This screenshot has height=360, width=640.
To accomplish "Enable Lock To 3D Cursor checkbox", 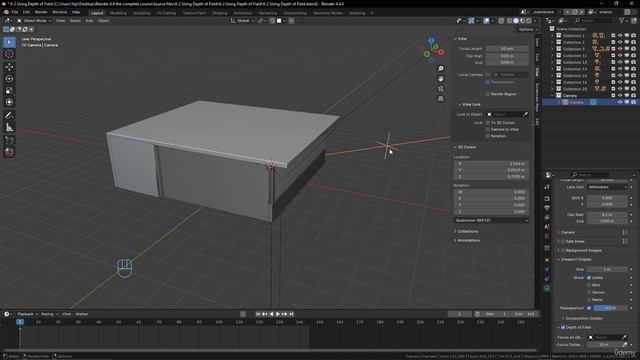I will click(487, 122).
